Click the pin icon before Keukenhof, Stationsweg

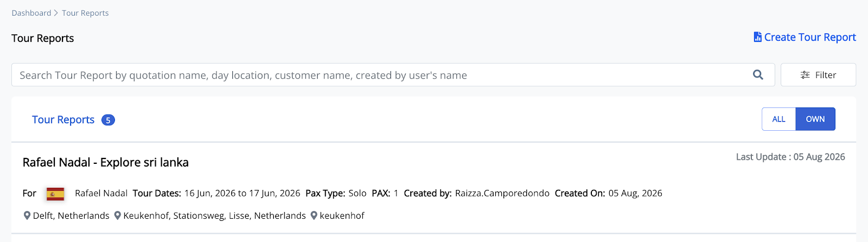click(117, 215)
